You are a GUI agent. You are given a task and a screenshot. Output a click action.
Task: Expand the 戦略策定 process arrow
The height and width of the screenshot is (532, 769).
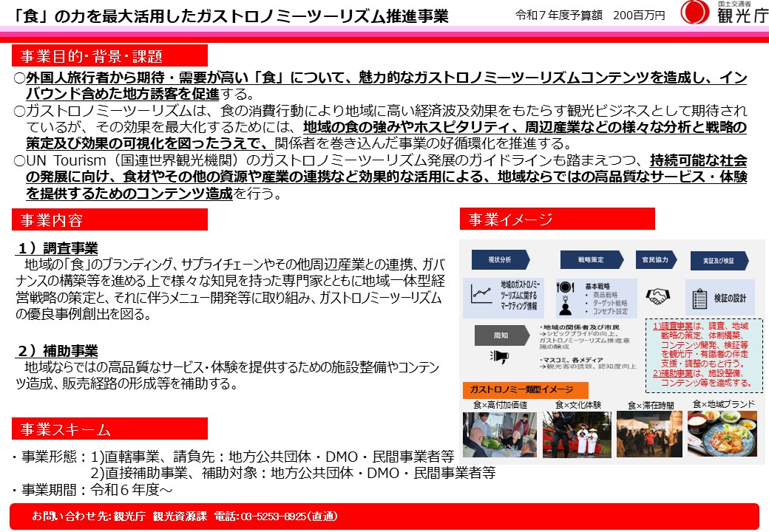pyautogui.click(x=592, y=259)
